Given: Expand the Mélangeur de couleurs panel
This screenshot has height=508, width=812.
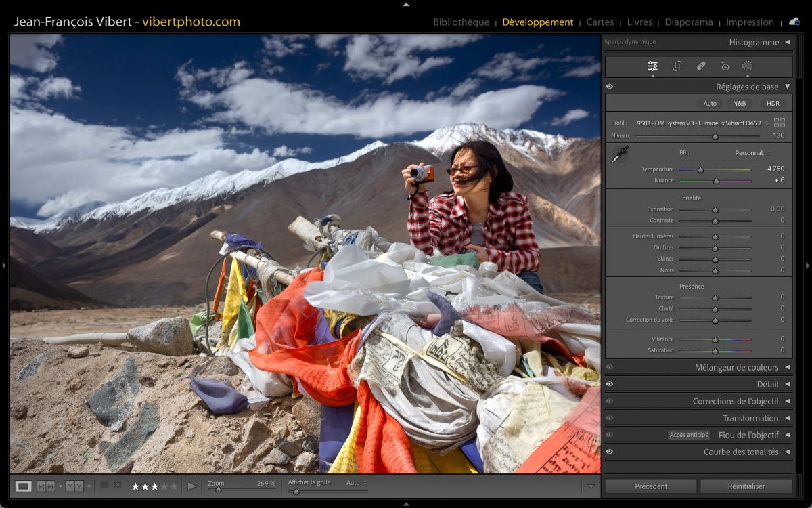Looking at the screenshot, I should [x=787, y=367].
